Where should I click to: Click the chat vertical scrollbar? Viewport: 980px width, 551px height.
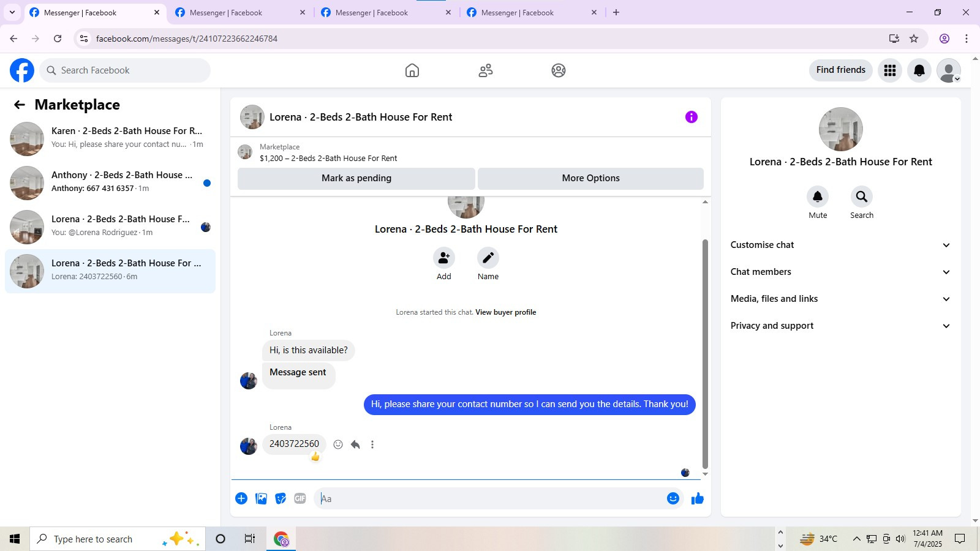(705, 354)
